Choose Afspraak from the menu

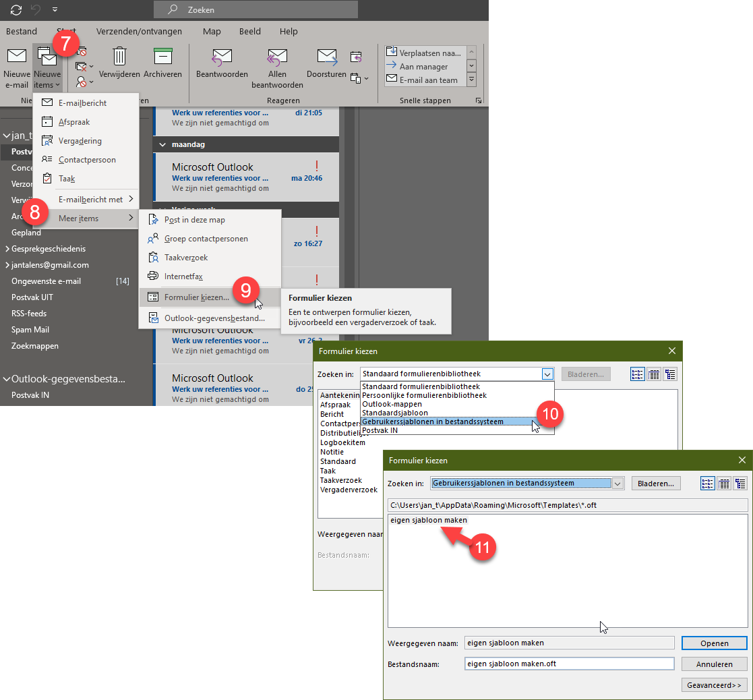point(86,122)
